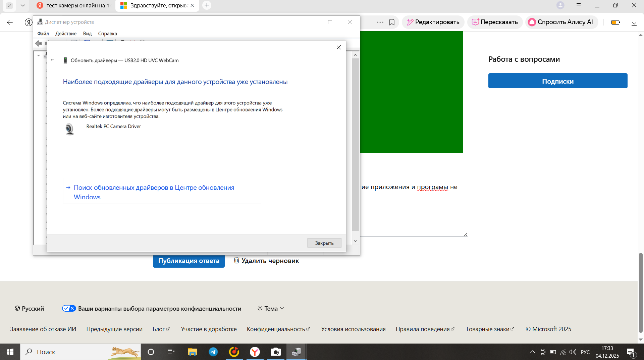Viewport: 644px width, 360px height.
Task: Switch to тест камеры онлайн tab
Action: click(74, 5)
